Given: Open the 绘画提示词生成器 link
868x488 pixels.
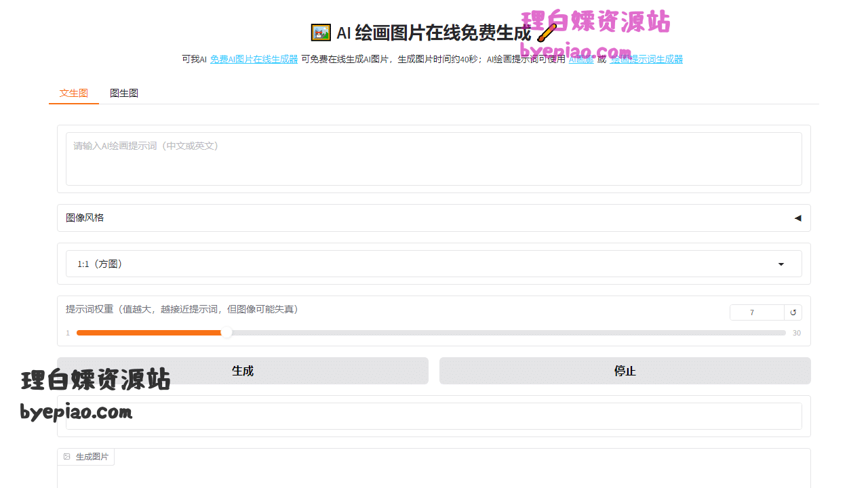Looking at the screenshot, I should 646,59.
